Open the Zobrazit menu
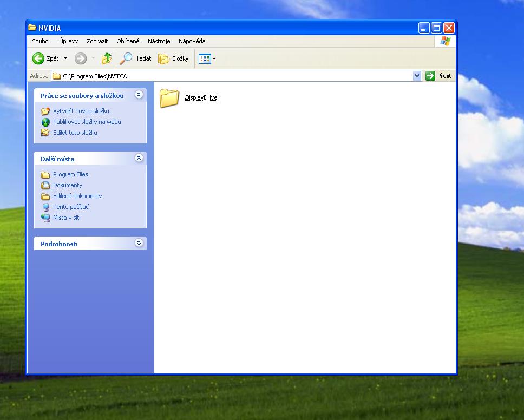The image size is (524, 420). click(x=97, y=41)
